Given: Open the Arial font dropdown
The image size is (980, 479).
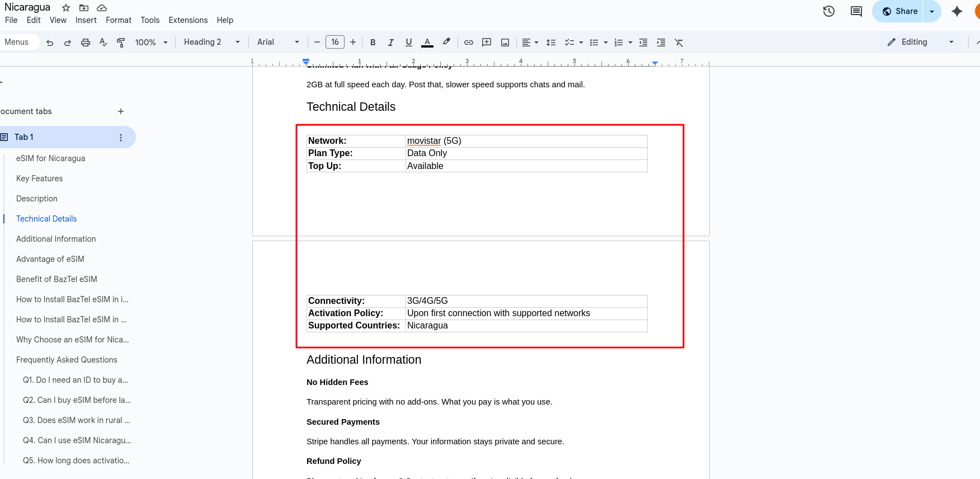Looking at the screenshot, I should [278, 43].
